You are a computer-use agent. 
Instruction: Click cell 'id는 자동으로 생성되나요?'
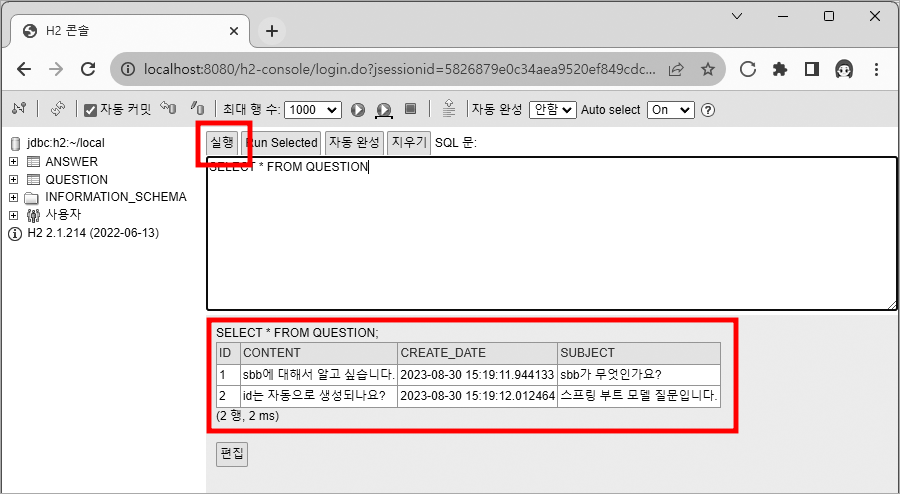coord(319,396)
